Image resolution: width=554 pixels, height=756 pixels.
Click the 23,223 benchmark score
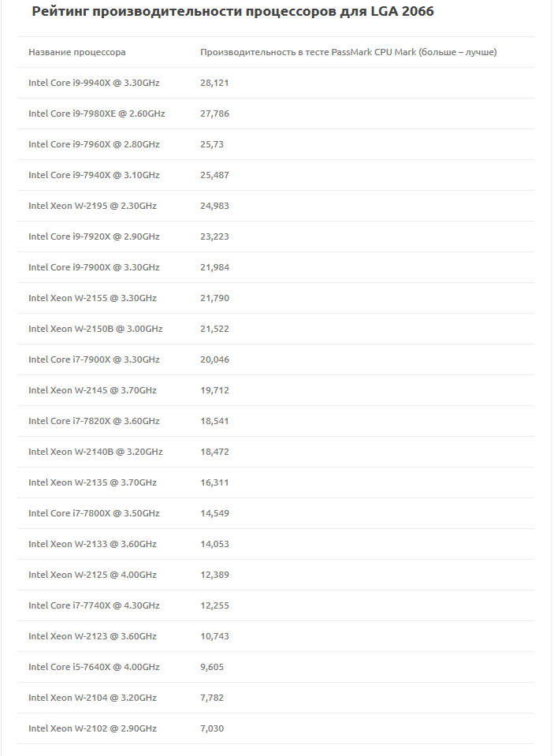(x=214, y=236)
